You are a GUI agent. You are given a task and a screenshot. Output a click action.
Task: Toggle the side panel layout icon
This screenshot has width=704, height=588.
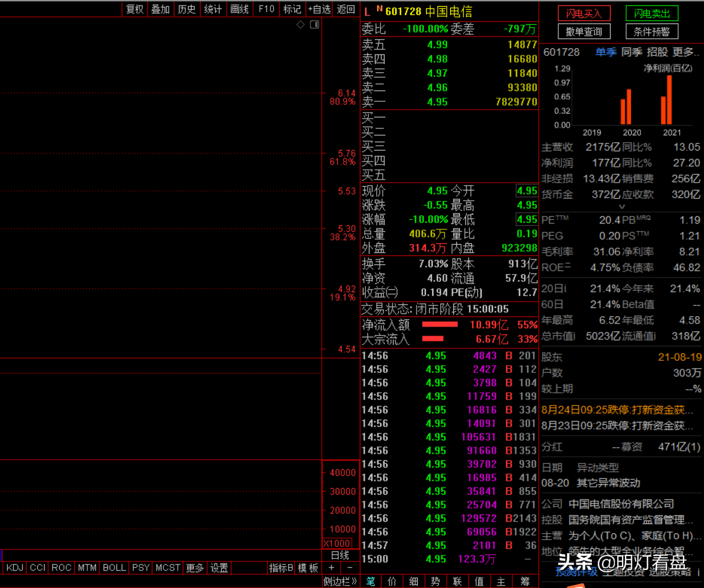(x=314, y=24)
